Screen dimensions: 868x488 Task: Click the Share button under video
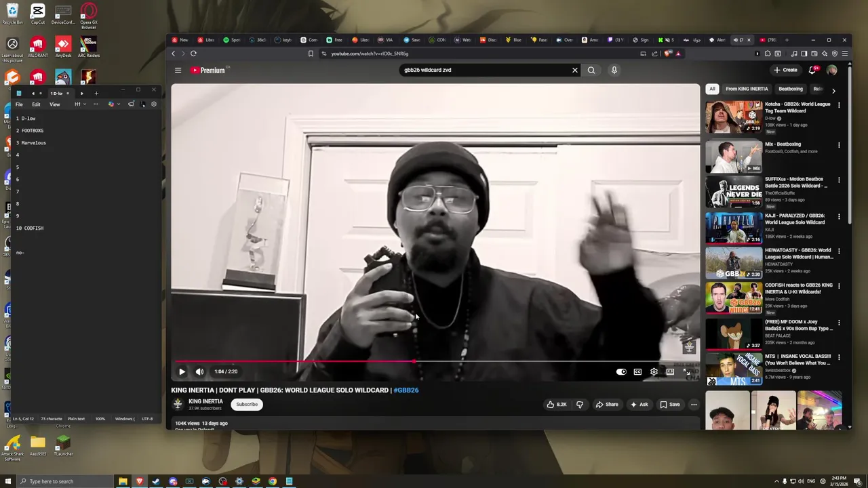click(607, 405)
